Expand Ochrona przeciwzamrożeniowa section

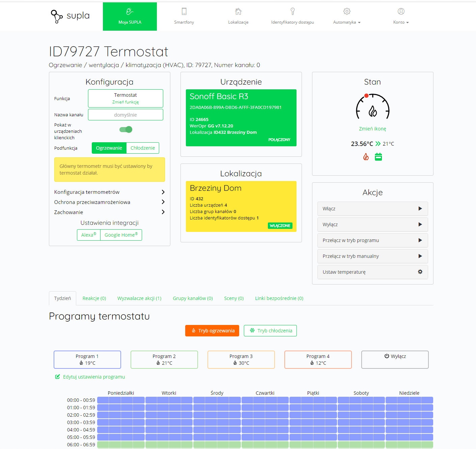pyautogui.click(x=109, y=202)
